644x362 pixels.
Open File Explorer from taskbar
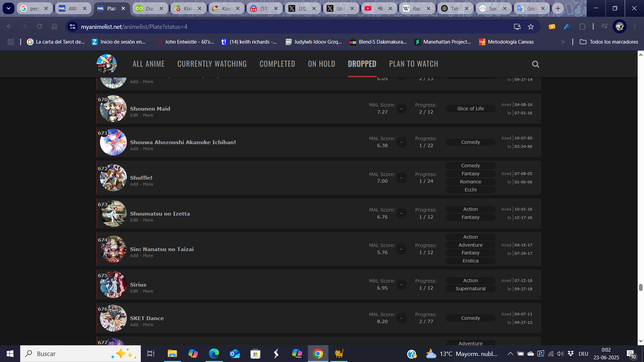coord(172,353)
